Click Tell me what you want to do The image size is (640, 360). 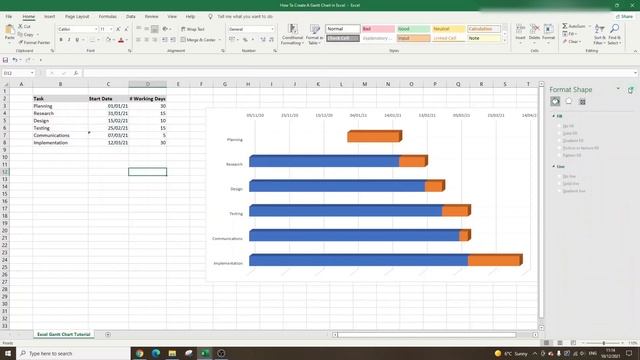pyautogui.click(x=245, y=16)
